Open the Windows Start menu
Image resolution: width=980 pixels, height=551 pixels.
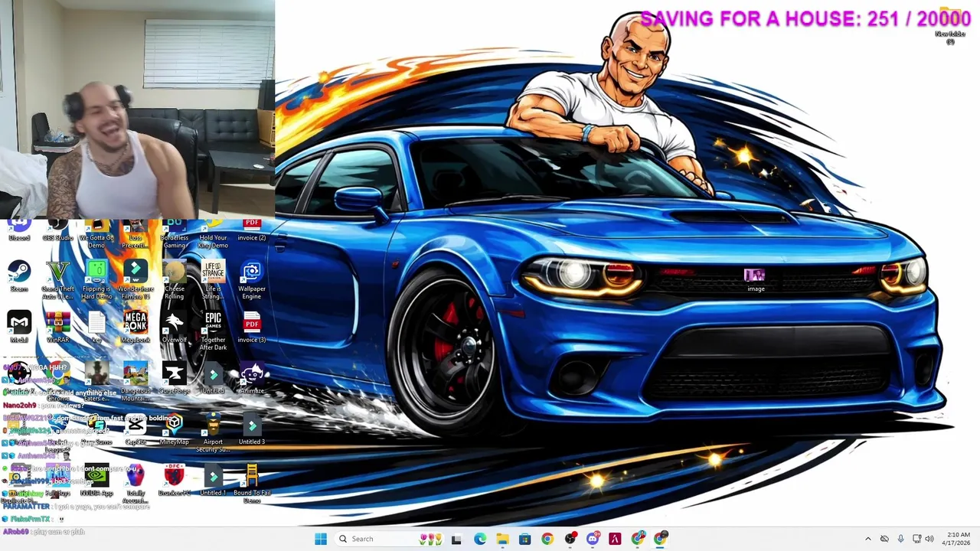pyautogui.click(x=321, y=539)
